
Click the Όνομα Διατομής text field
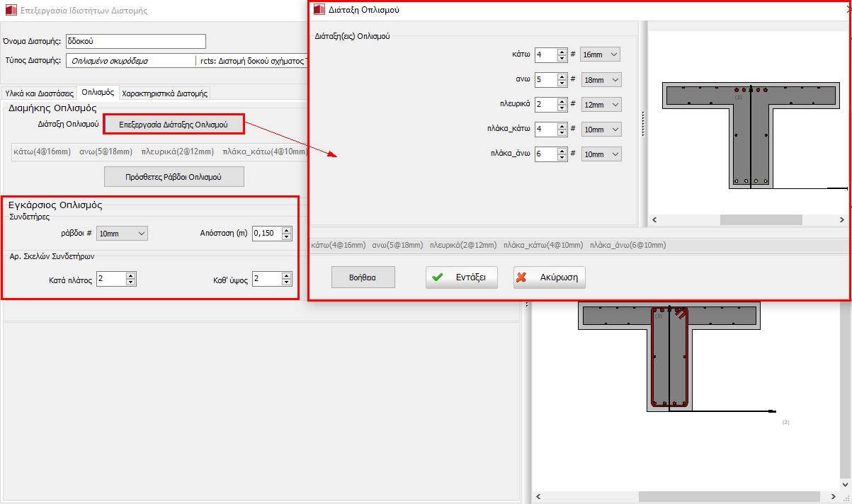(135, 42)
